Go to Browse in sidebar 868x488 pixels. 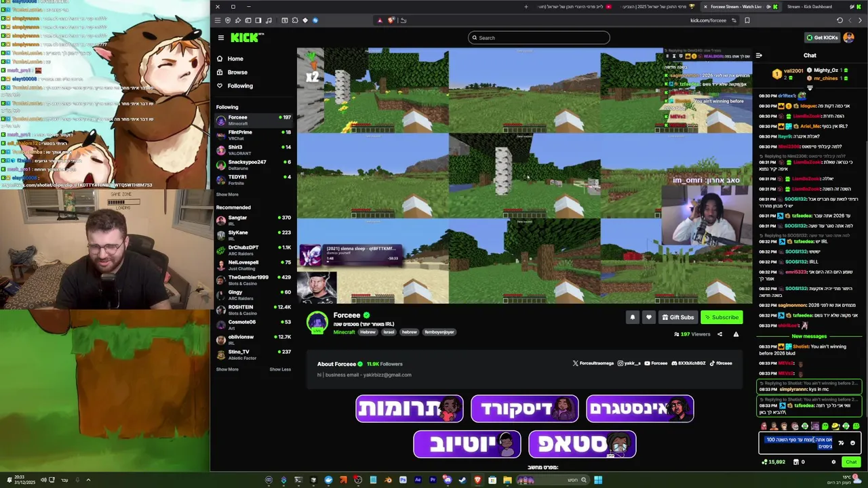click(x=237, y=73)
